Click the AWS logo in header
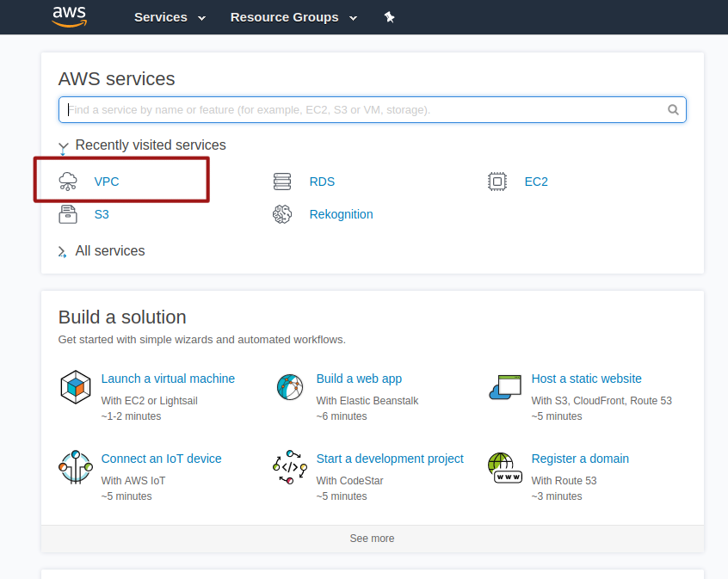Image resolution: width=728 pixels, height=579 pixels. [70, 16]
